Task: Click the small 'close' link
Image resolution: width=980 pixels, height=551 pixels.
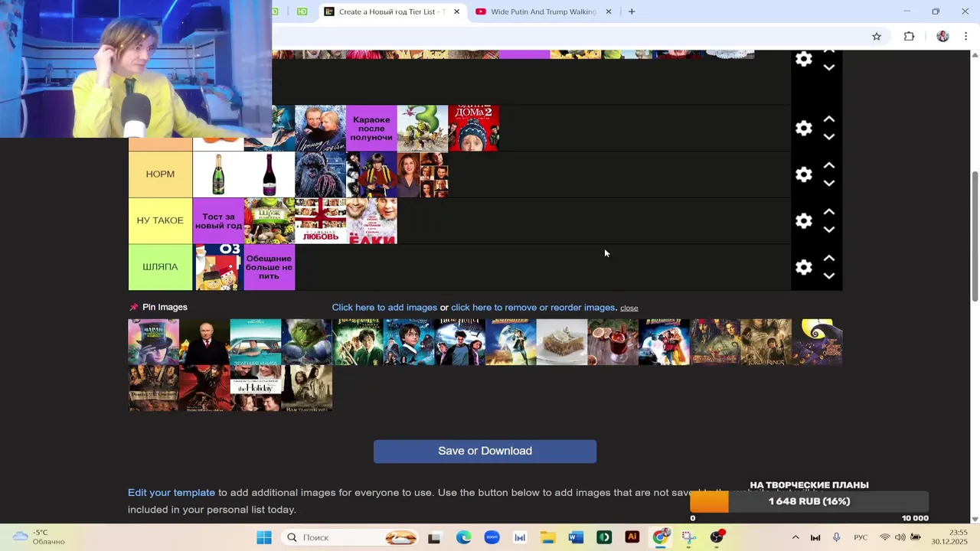Action: click(x=629, y=308)
